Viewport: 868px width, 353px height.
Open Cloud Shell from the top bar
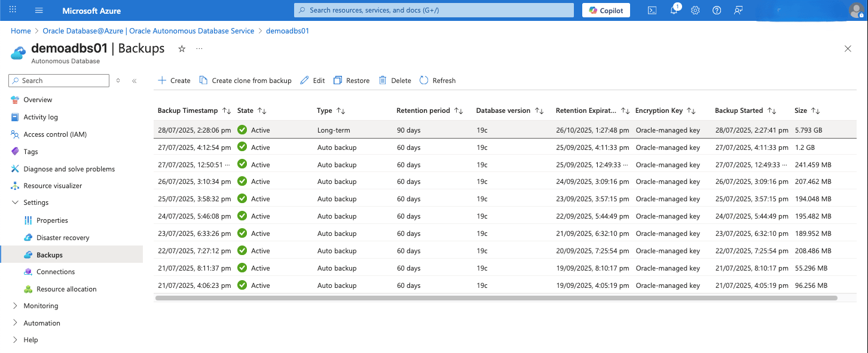click(652, 10)
